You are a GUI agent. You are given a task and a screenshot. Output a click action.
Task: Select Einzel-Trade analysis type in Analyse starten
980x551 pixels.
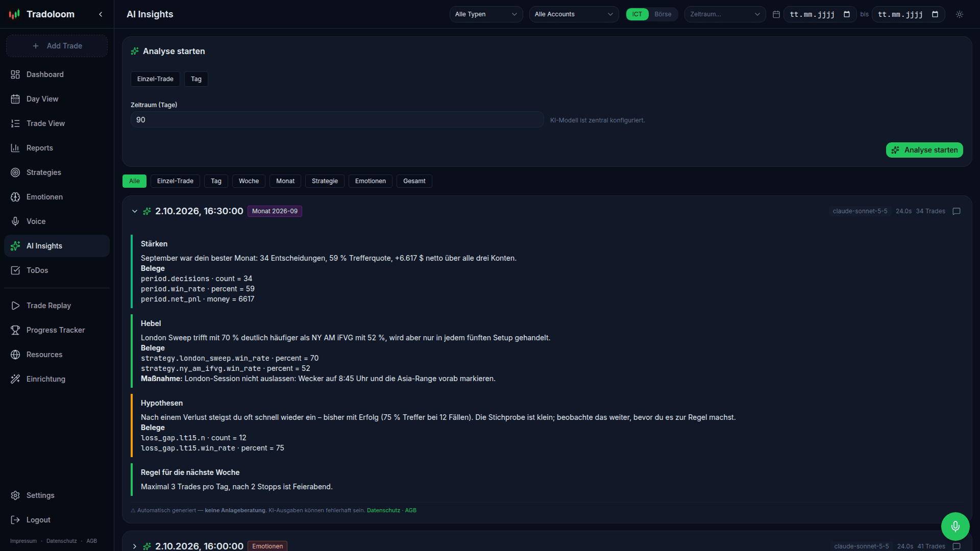pyautogui.click(x=155, y=79)
